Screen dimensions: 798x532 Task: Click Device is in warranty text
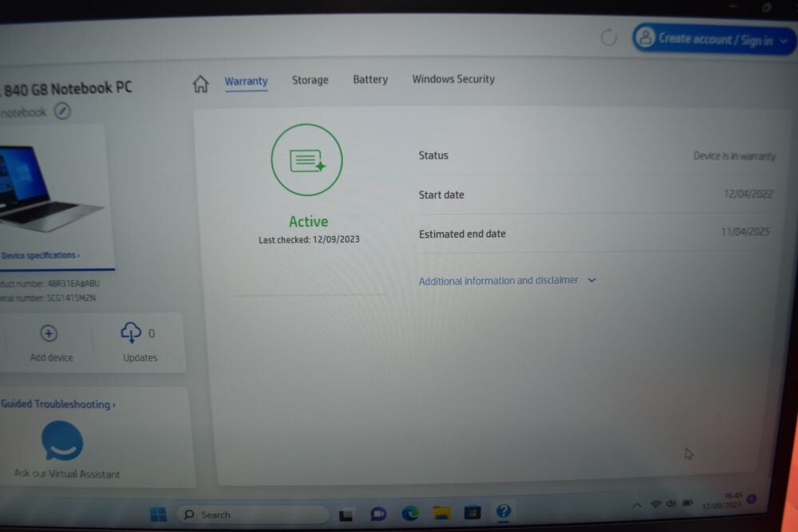(734, 156)
